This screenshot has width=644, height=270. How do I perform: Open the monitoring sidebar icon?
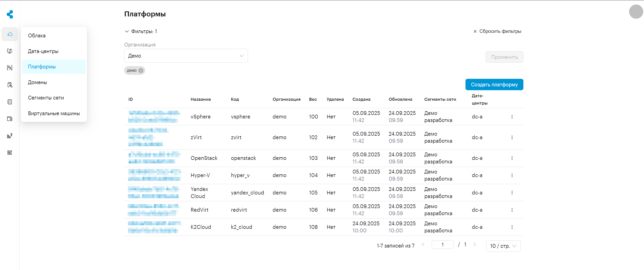[10, 51]
